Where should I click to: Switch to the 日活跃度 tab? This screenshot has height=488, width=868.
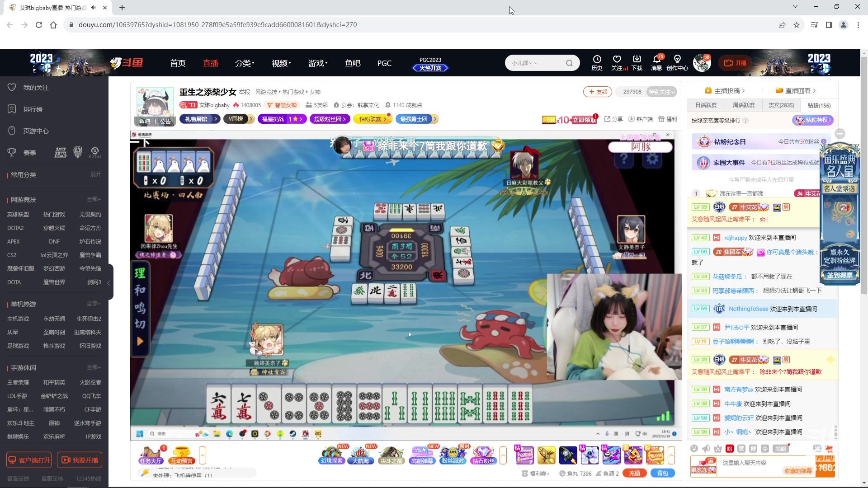pos(706,105)
